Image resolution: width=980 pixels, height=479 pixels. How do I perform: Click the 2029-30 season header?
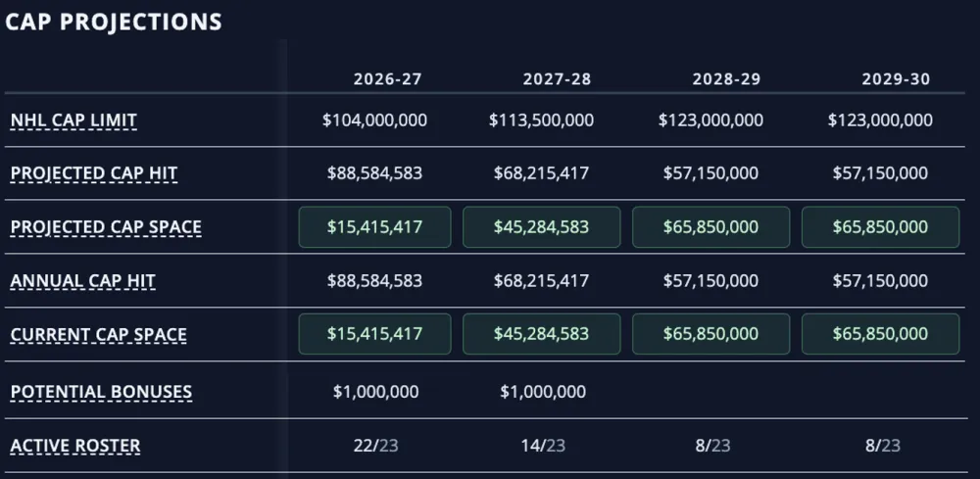click(x=896, y=79)
